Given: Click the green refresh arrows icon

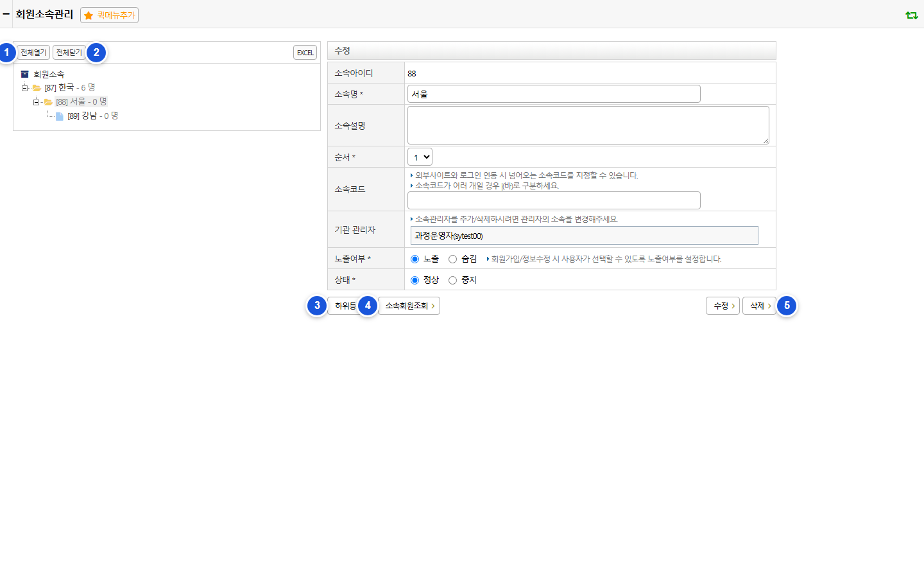Looking at the screenshot, I should pos(911,15).
